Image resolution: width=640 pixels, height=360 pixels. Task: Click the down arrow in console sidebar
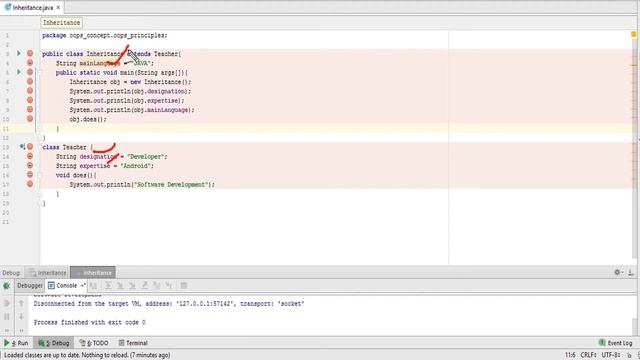coord(21,316)
